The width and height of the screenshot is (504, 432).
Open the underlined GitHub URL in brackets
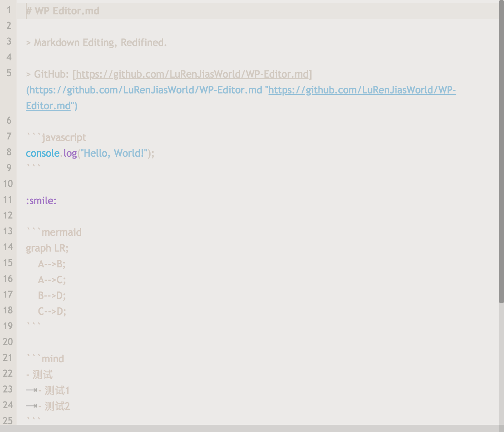[x=192, y=74]
